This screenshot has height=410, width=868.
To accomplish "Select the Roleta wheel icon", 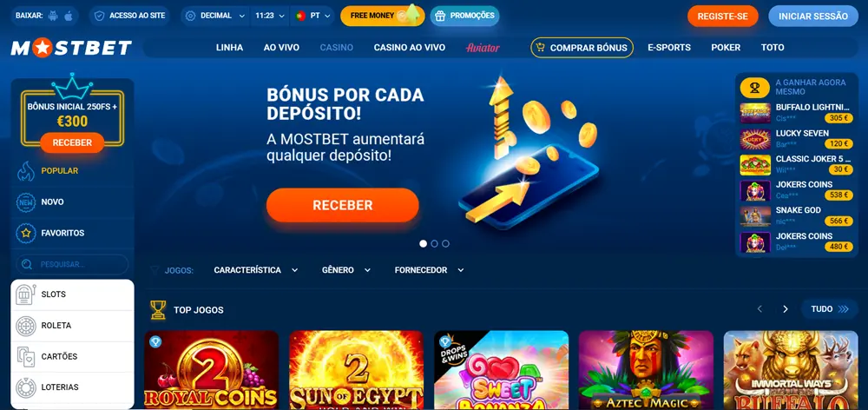I will tap(26, 326).
